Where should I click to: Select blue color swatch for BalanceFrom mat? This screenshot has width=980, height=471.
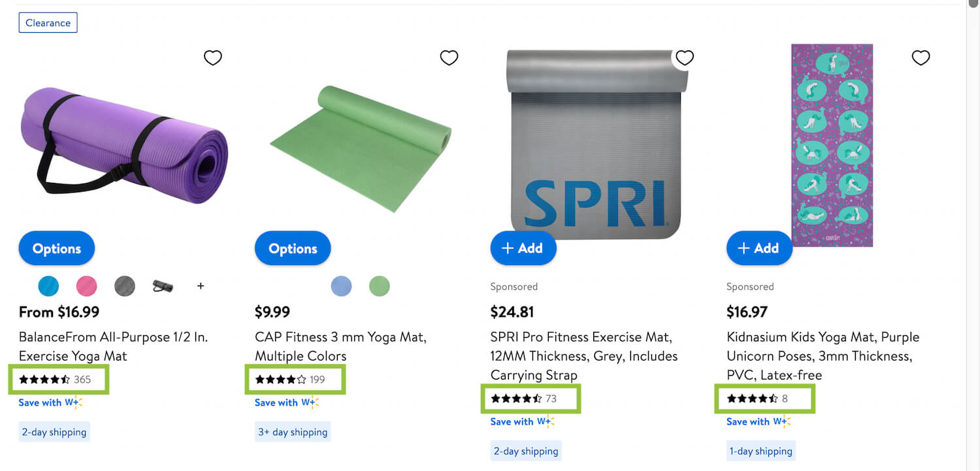click(48, 286)
